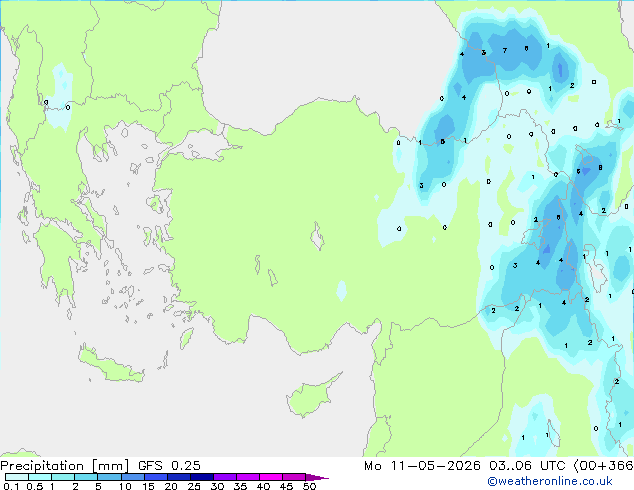Click the Mo 11-05-2026 03..06 UTC timestamp

[x=467, y=466]
